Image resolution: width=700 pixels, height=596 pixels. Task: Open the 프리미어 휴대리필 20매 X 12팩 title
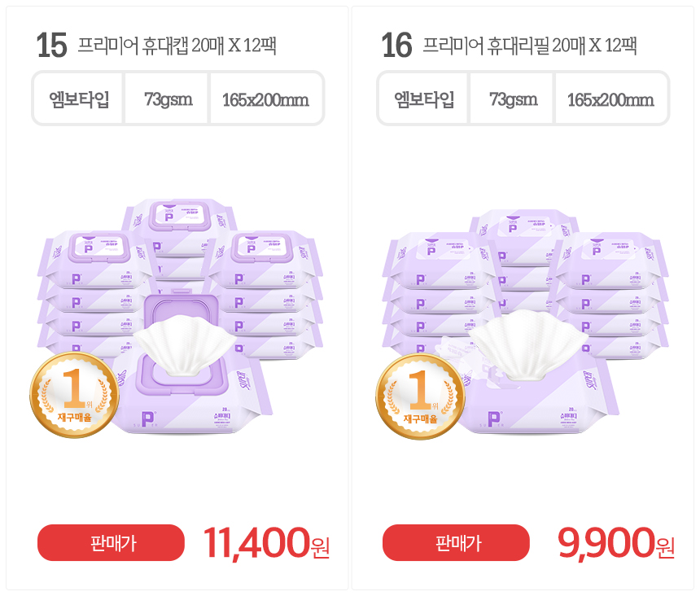pos(529,45)
